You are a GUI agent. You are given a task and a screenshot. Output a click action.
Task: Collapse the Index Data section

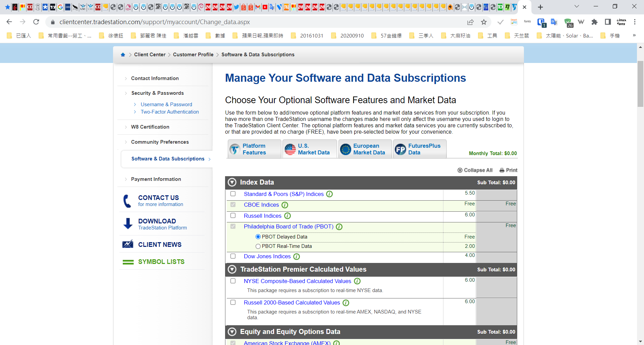[232, 182]
